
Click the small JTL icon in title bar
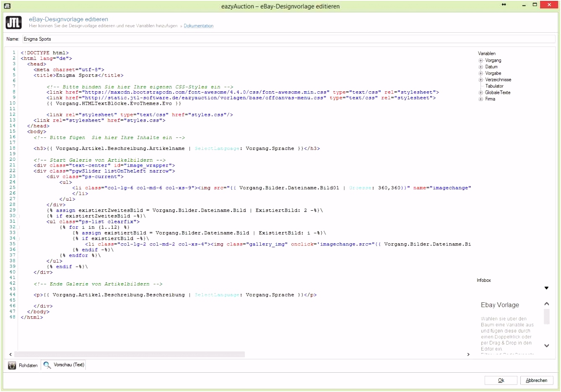7,6
